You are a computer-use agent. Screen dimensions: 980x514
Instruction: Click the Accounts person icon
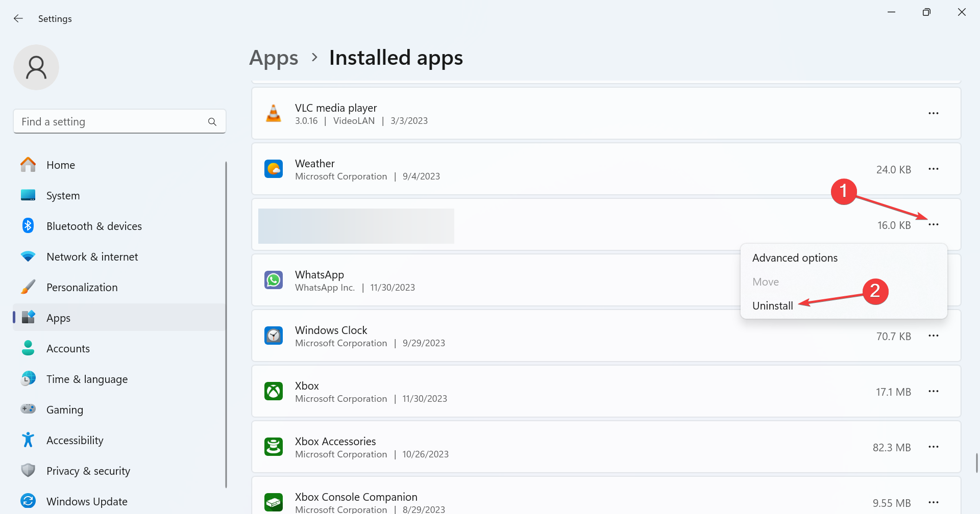(x=28, y=348)
